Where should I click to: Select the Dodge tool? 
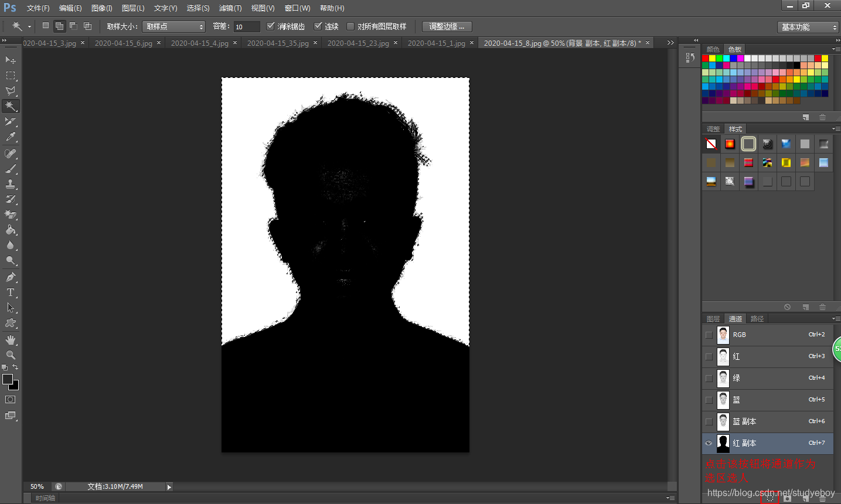(x=11, y=260)
